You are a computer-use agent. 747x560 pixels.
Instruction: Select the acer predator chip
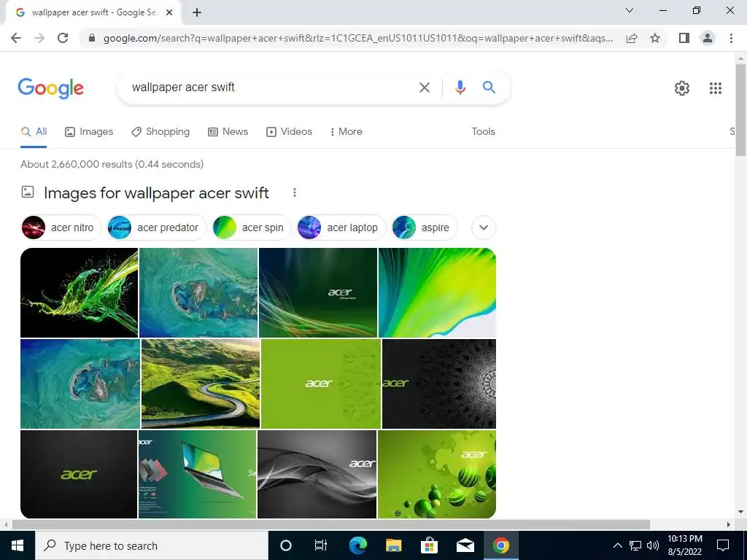(x=156, y=227)
